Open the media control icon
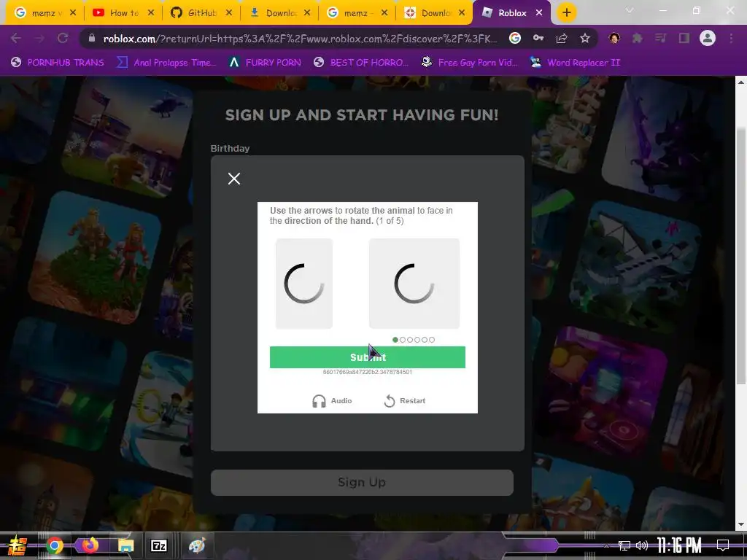This screenshot has width=747, height=560. pyautogui.click(x=660, y=38)
